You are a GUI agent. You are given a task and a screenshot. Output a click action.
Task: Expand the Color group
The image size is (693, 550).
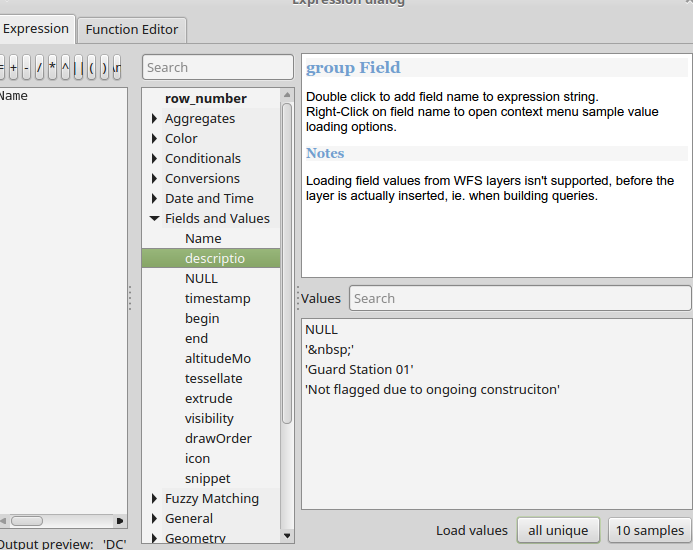coord(154,138)
